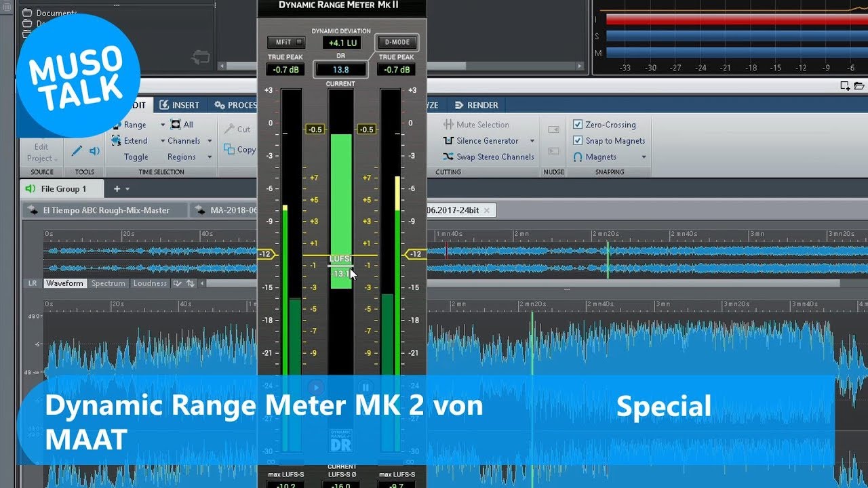Screen dimensions: 868x488
Task: Click the sync arrows icon beside Loudness
Action: point(191,283)
